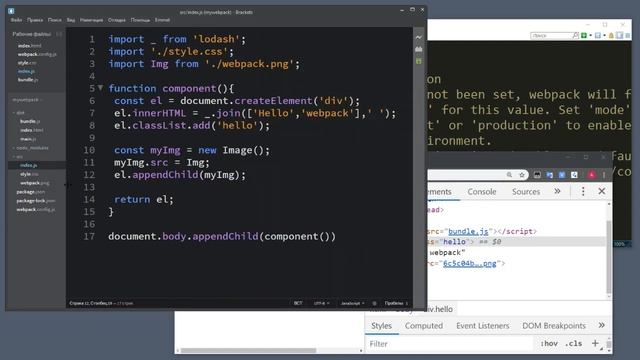
Task: Open DevTools customize three-dot menu
Action: coord(583,191)
